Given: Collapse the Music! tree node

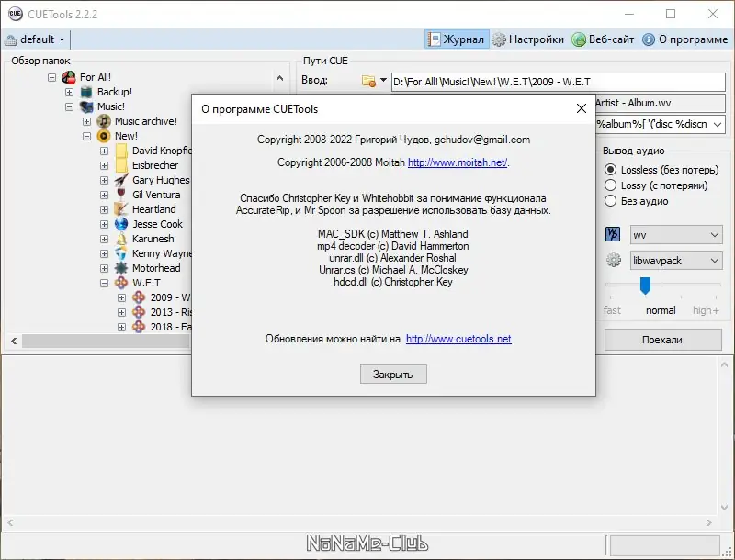Looking at the screenshot, I should coord(70,106).
